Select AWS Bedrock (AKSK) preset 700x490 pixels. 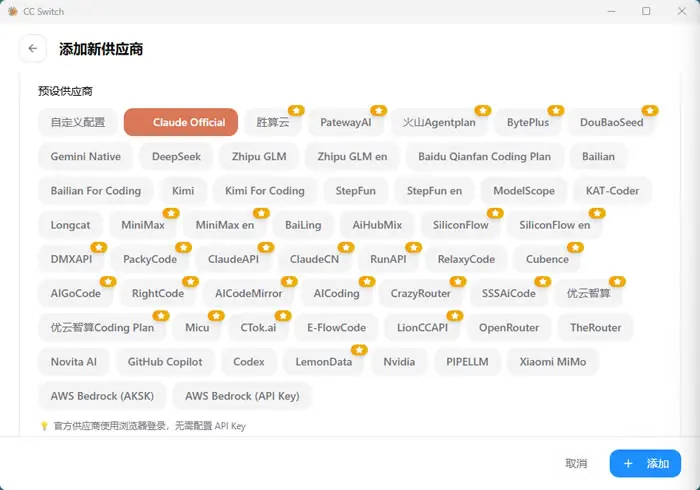pos(102,396)
